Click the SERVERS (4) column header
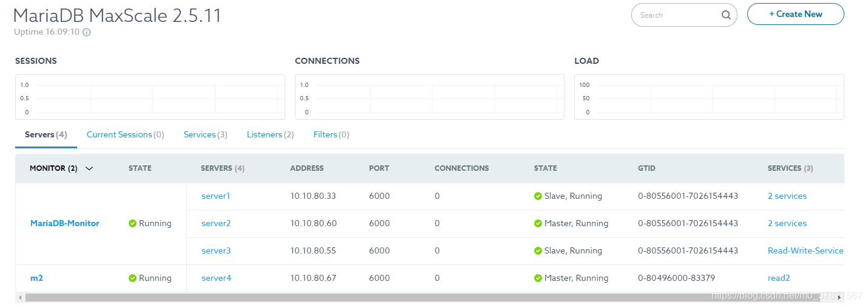This screenshot has height=307, width=868. [223, 168]
